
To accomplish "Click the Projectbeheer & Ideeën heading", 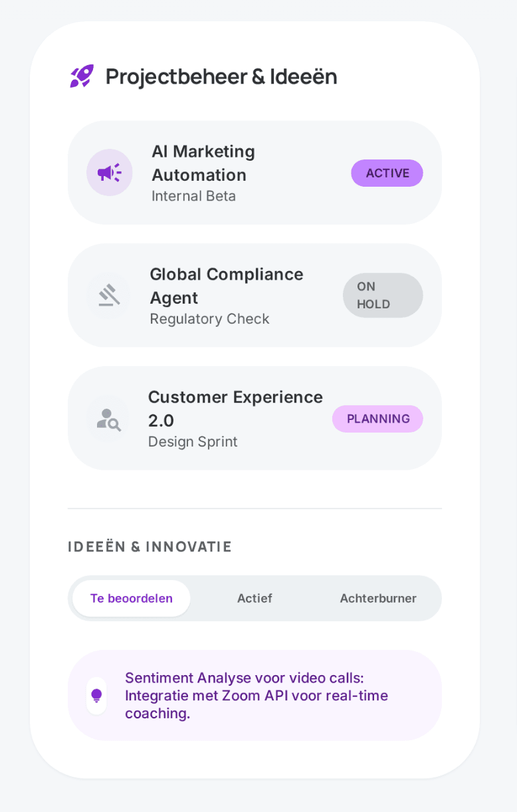I will (x=221, y=76).
